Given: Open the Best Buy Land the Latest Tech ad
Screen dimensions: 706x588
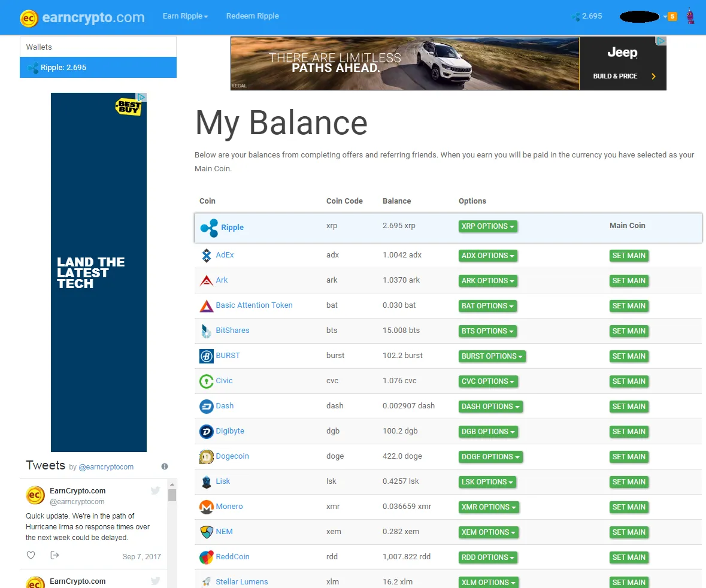Looking at the screenshot, I should click(x=99, y=272).
